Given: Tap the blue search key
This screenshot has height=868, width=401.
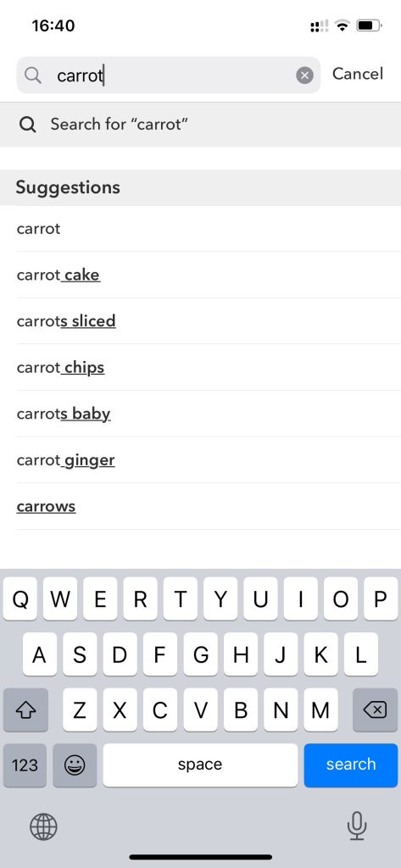Looking at the screenshot, I should point(351,765).
